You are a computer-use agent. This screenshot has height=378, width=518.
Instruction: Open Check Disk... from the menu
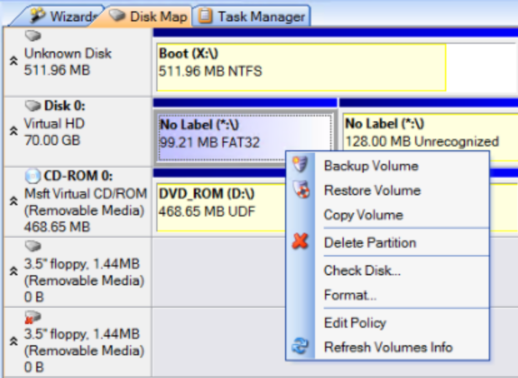pos(387,270)
